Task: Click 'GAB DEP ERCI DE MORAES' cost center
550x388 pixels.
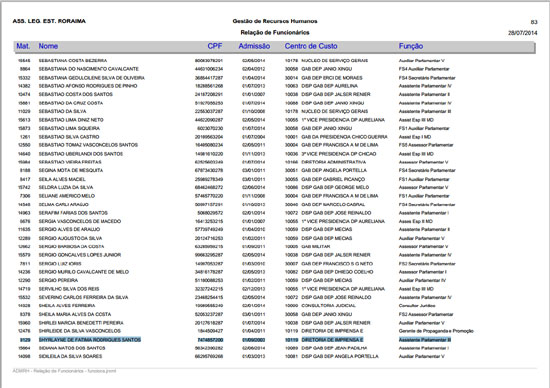Action: 332,78
